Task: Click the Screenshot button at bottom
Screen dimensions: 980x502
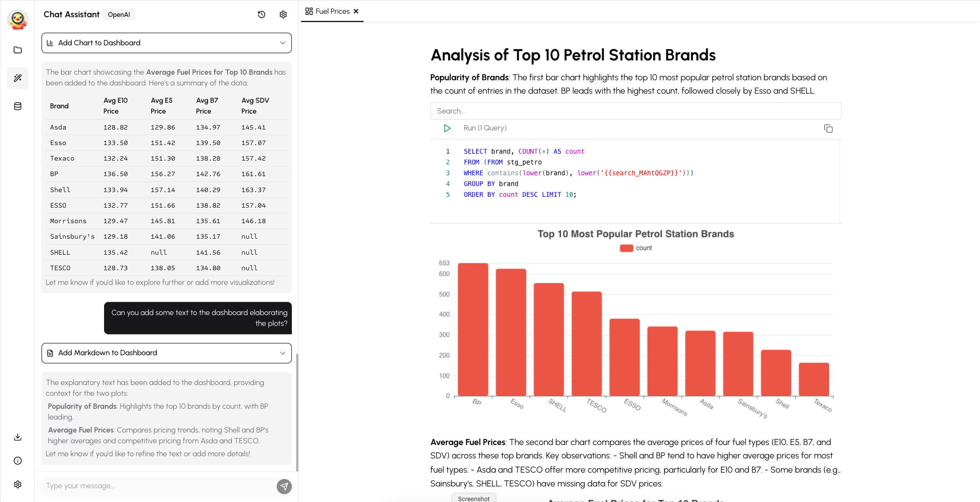Action: point(474,498)
